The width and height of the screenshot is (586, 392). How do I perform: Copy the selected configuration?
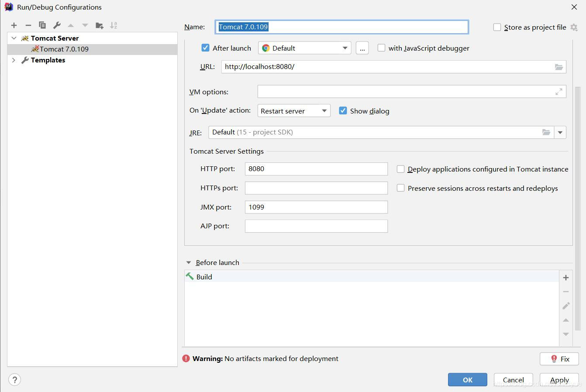tap(42, 25)
